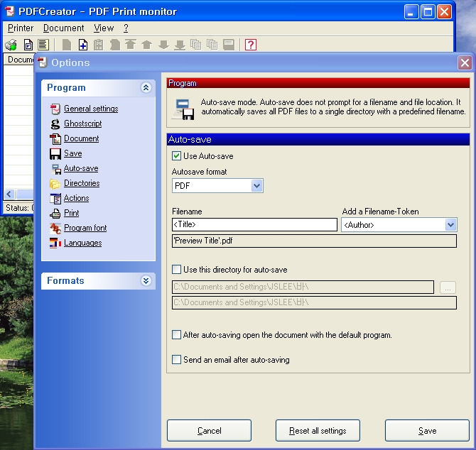Click the move down arrow icon in toolbar

pos(163,45)
